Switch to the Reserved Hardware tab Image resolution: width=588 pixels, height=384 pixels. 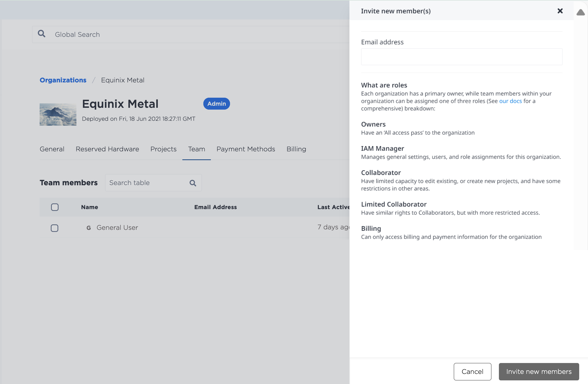coord(107,149)
